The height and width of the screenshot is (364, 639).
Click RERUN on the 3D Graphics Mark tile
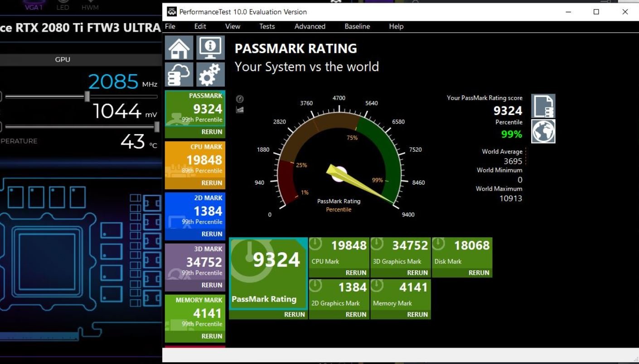click(417, 273)
